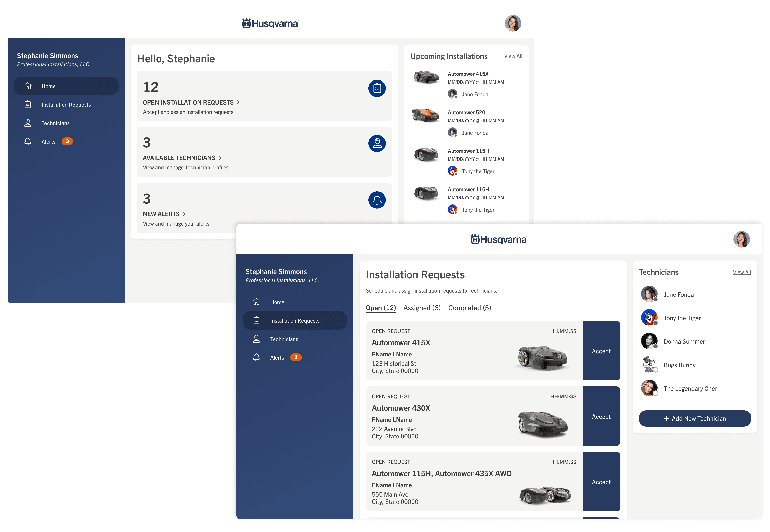The height and width of the screenshot is (532, 770).
Task: Select Installation Requests in front window sidebar
Action: click(295, 321)
